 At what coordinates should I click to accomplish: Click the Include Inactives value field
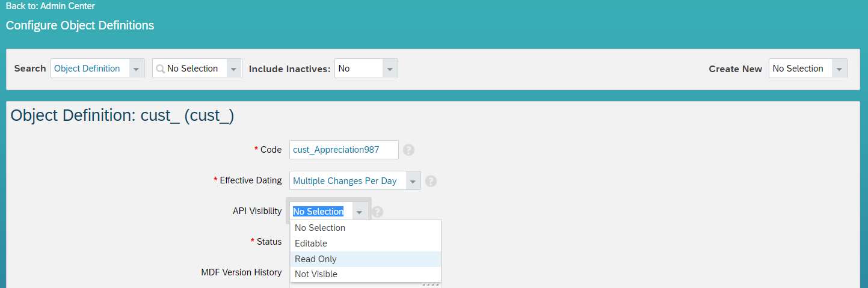tap(359, 69)
